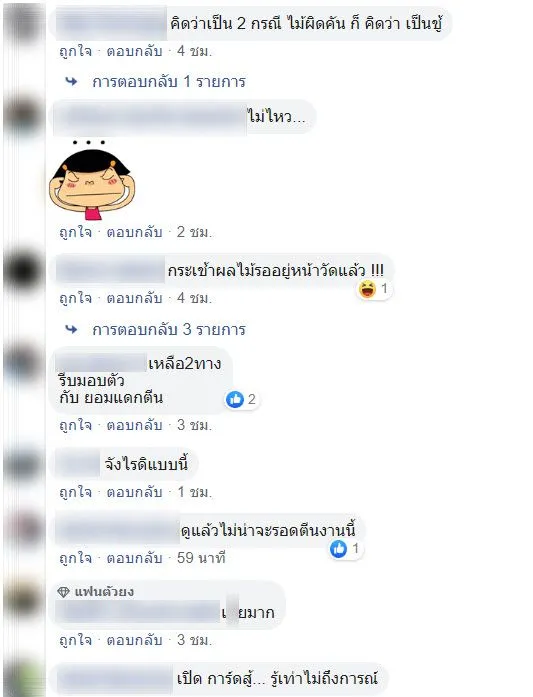Expand การตอบกลับ 1 รายการ replies
Viewport: 533px width, 697px height.
pos(169,82)
